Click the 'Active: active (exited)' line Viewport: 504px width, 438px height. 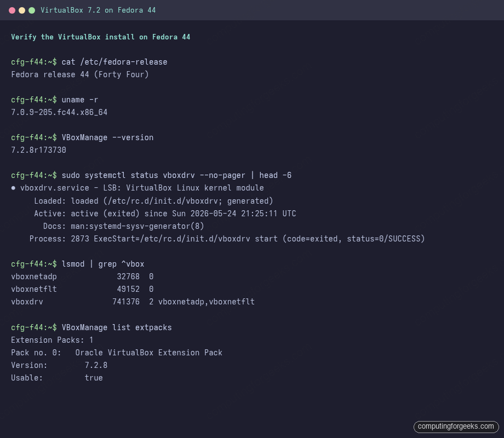pos(165,214)
